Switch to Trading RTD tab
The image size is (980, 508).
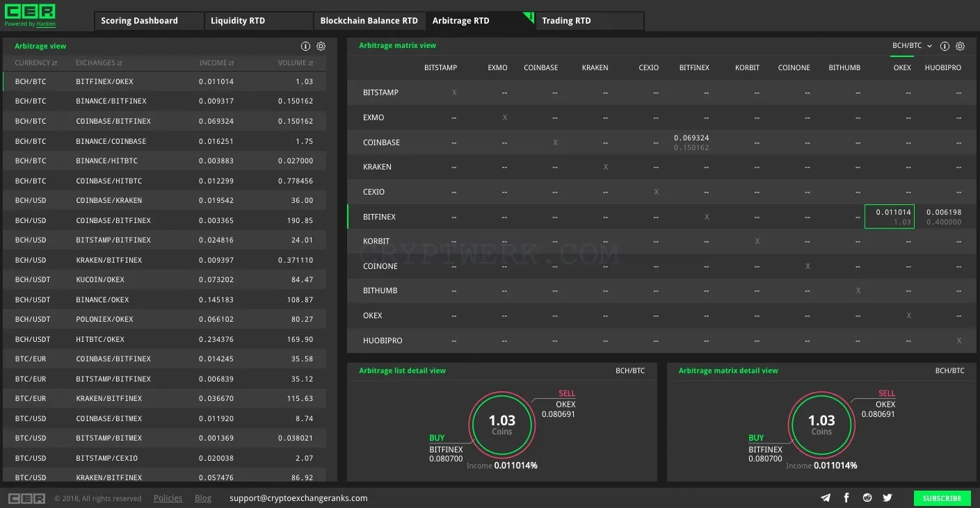pyautogui.click(x=590, y=21)
